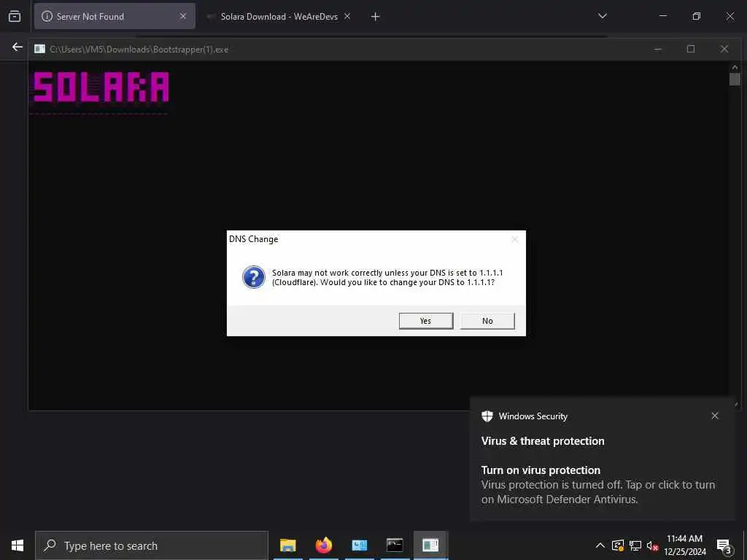
Task: Maximize the Bootstrapper console window
Action: point(691,49)
